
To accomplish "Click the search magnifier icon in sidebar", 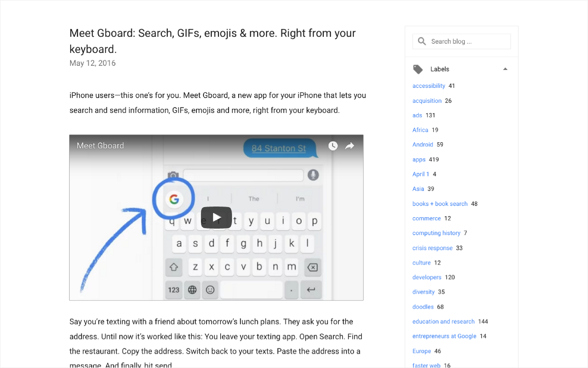I will point(422,41).
